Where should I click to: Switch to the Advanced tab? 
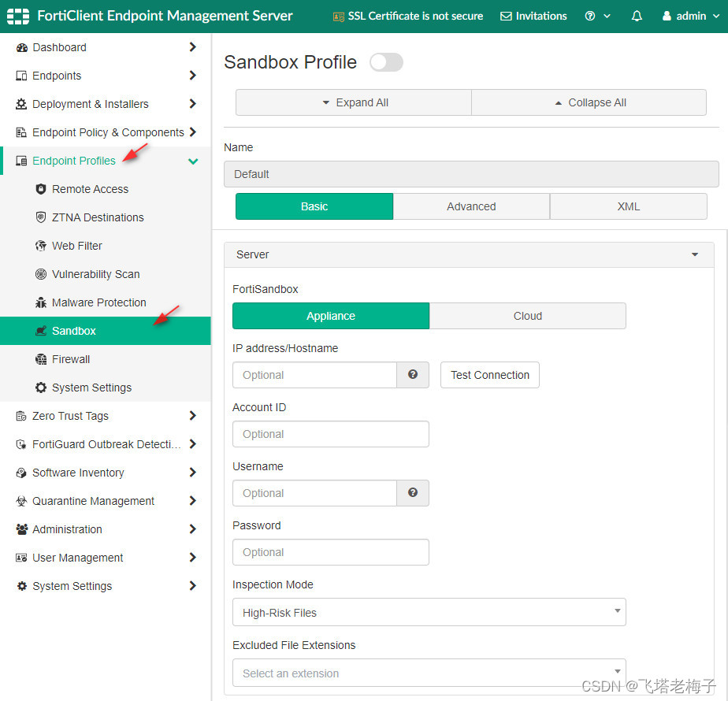click(471, 206)
